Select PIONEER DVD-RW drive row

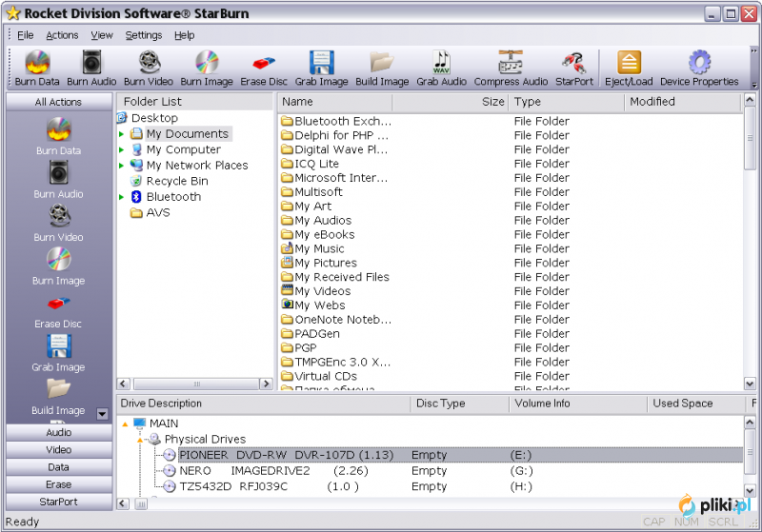pos(460,455)
